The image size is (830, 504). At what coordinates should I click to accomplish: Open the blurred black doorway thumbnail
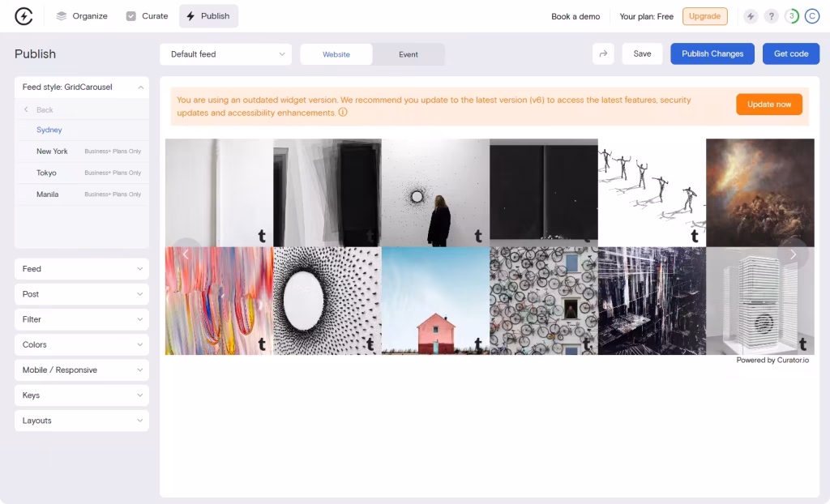[327, 193]
